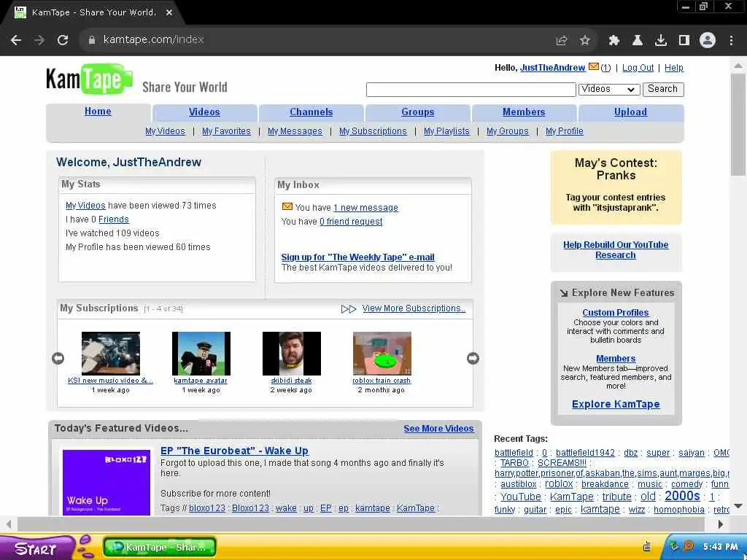Open My Favorites submenu link

pos(226,131)
